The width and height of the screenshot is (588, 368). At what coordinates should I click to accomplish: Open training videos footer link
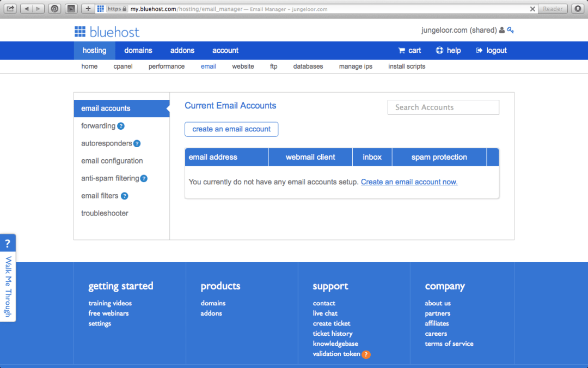tap(110, 303)
